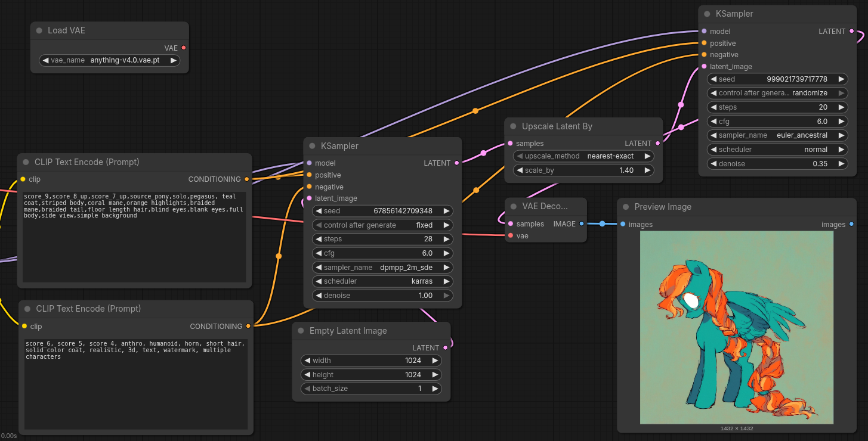This screenshot has height=441, width=868.
Task: Select the latent_image input on the euler_ancestral KSampler
Action: (x=704, y=66)
